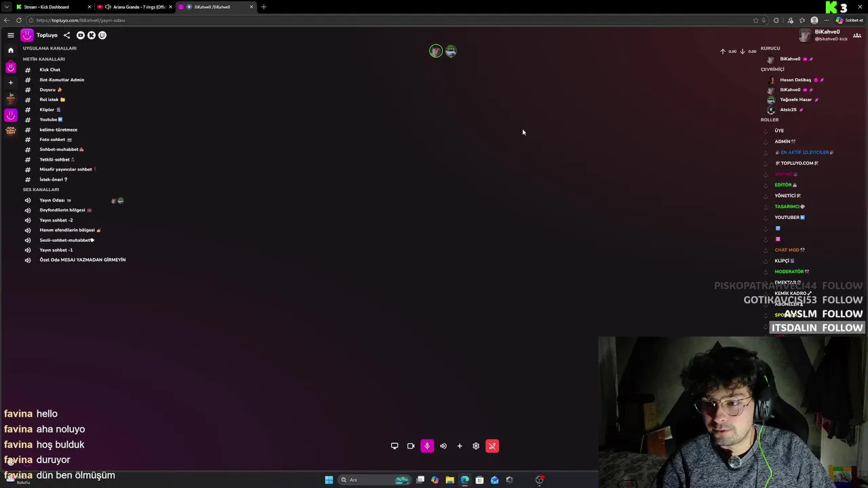The width and height of the screenshot is (868, 488).
Task: Toggle the pink microphone button
Action: point(427,446)
